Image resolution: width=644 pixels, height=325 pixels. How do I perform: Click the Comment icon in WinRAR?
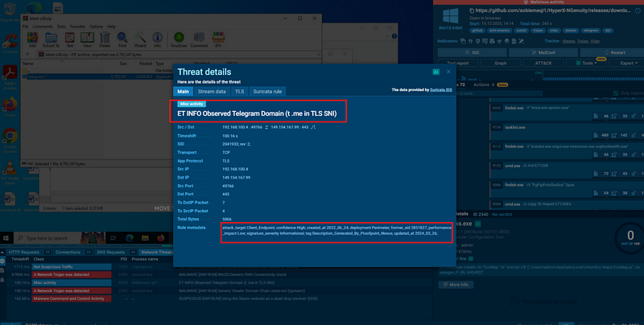tap(199, 39)
